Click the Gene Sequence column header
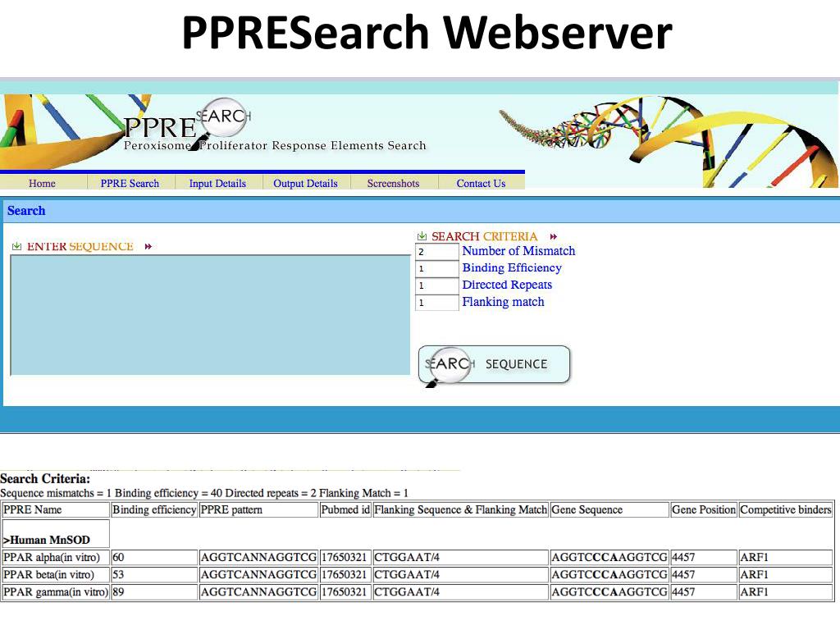 [609, 509]
